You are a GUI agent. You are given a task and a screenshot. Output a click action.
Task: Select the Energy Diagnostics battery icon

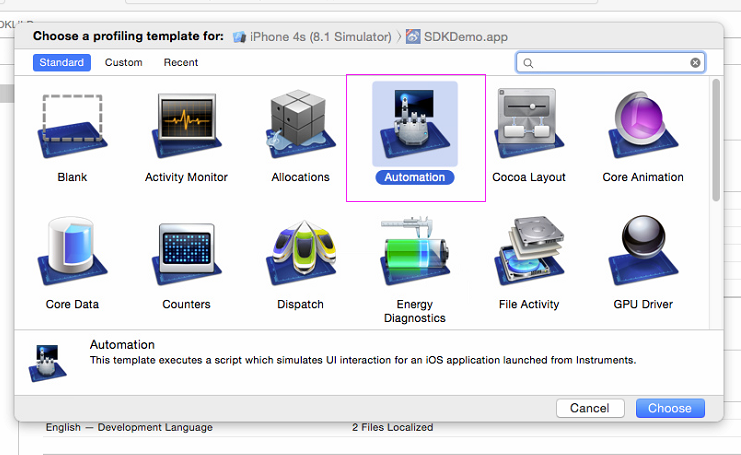click(x=415, y=251)
